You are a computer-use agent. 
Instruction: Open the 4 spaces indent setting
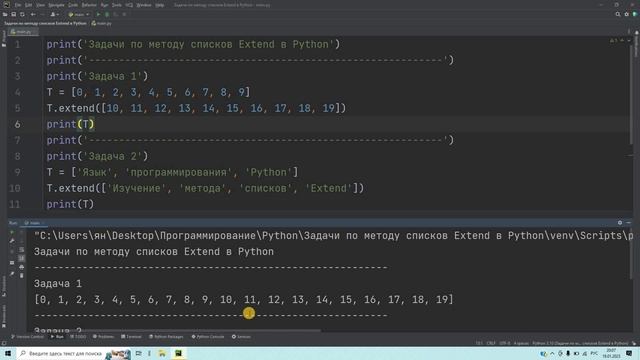(x=521, y=343)
